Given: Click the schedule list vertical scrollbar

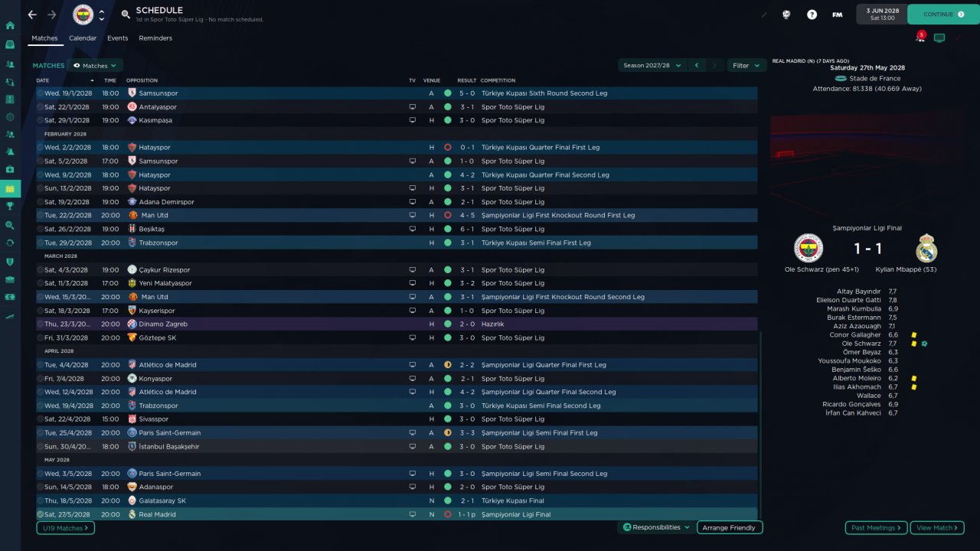Looking at the screenshot, I should pyautogui.click(x=761, y=425).
